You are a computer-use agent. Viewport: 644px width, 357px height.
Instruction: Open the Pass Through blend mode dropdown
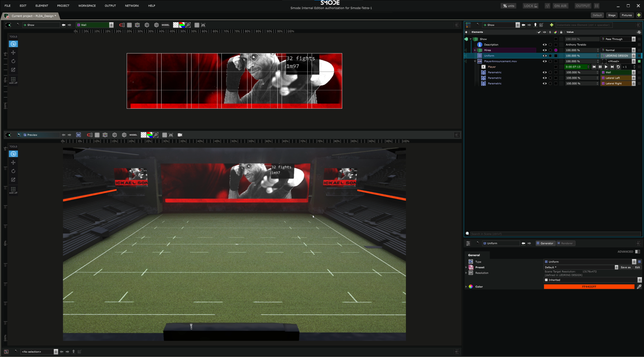[633, 39]
